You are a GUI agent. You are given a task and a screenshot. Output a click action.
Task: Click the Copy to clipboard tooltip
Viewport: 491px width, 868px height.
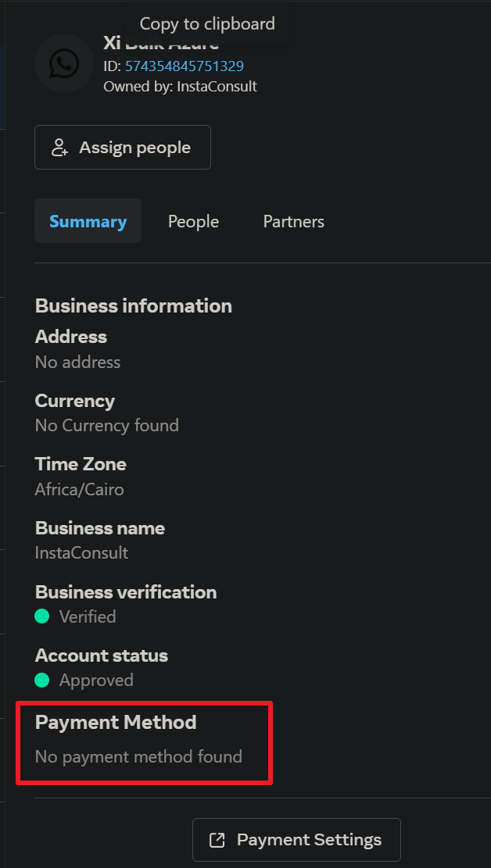pyautogui.click(x=207, y=23)
